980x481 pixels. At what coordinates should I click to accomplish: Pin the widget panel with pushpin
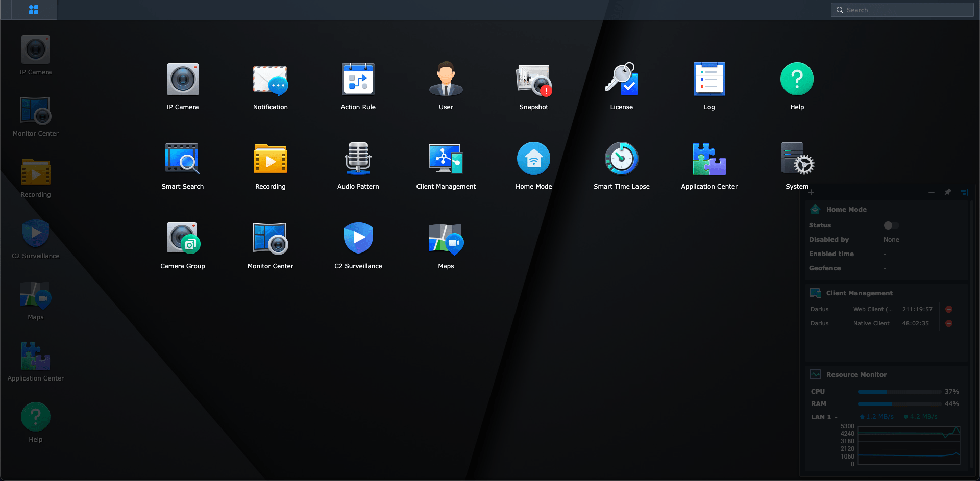[x=948, y=192]
